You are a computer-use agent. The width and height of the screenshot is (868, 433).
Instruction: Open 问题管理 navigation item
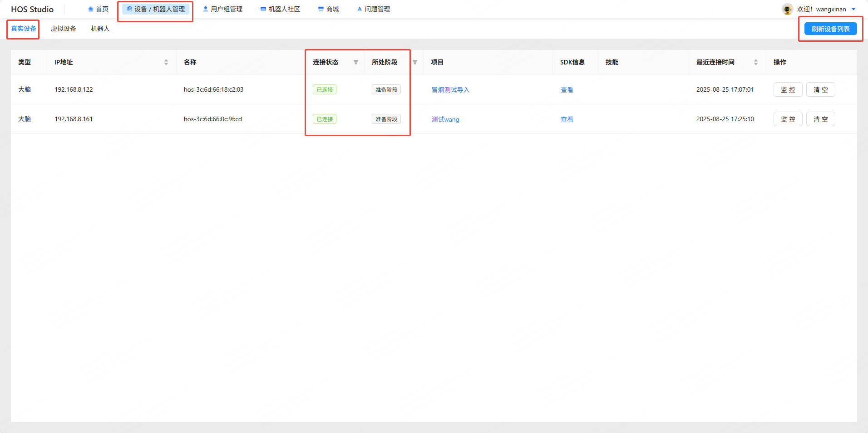[373, 9]
